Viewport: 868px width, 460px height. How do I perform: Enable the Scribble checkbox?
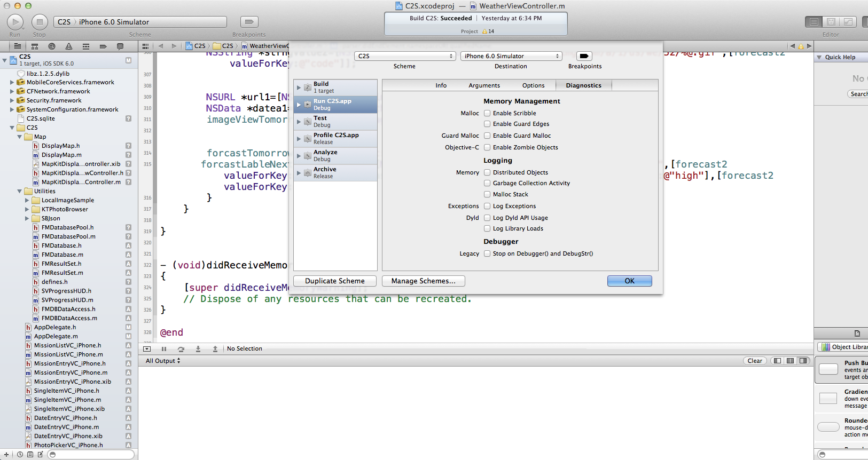[487, 113]
